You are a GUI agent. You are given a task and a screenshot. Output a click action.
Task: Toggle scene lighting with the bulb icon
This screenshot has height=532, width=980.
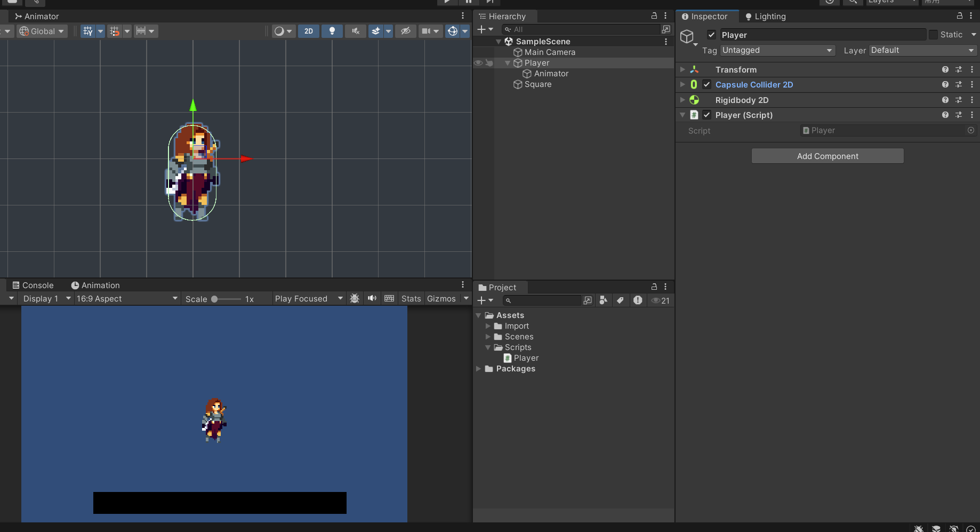coord(332,31)
